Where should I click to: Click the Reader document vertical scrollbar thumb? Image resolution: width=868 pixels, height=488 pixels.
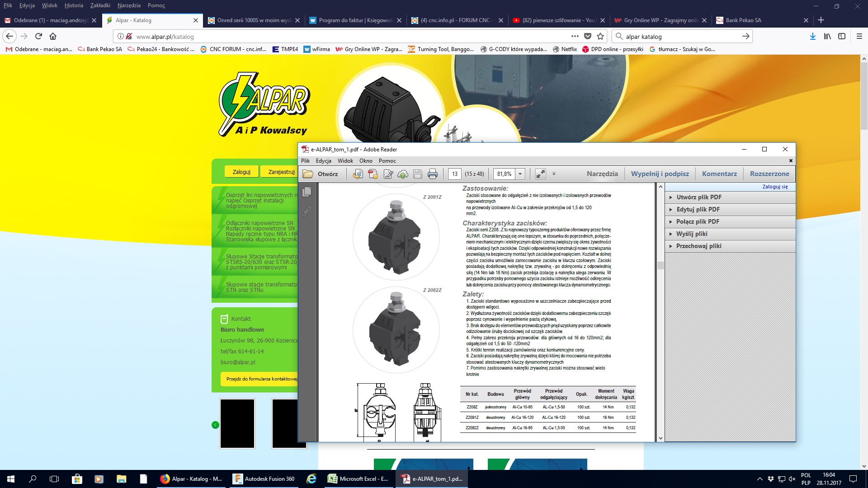660,265
